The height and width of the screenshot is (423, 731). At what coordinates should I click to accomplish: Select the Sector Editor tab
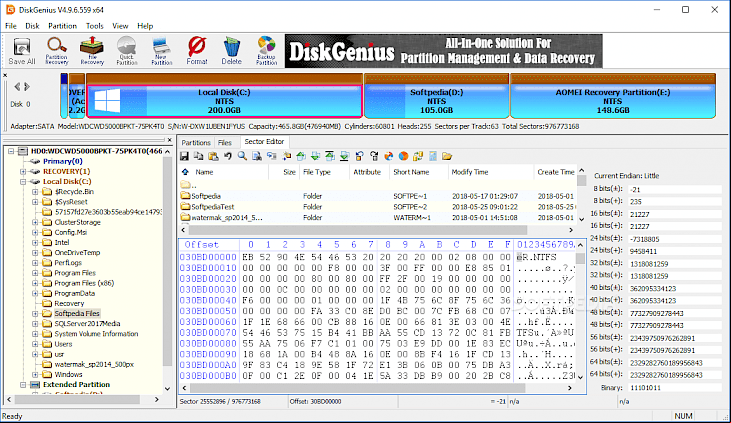point(264,141)
